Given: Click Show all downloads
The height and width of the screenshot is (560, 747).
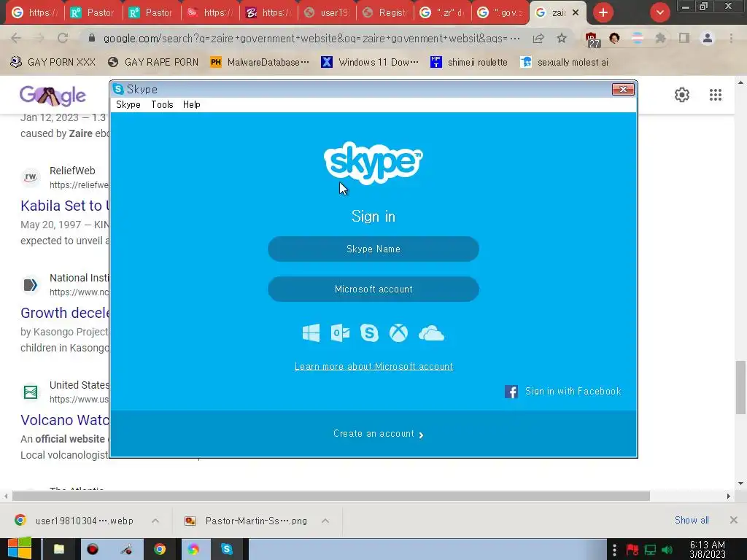Looking at the screenshot, I should click(x=692, y=520).
